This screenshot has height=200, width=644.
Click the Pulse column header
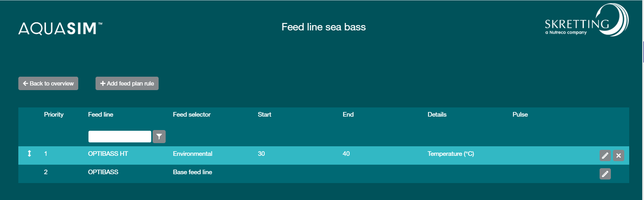pyautogui.click(x=520, y=114)
